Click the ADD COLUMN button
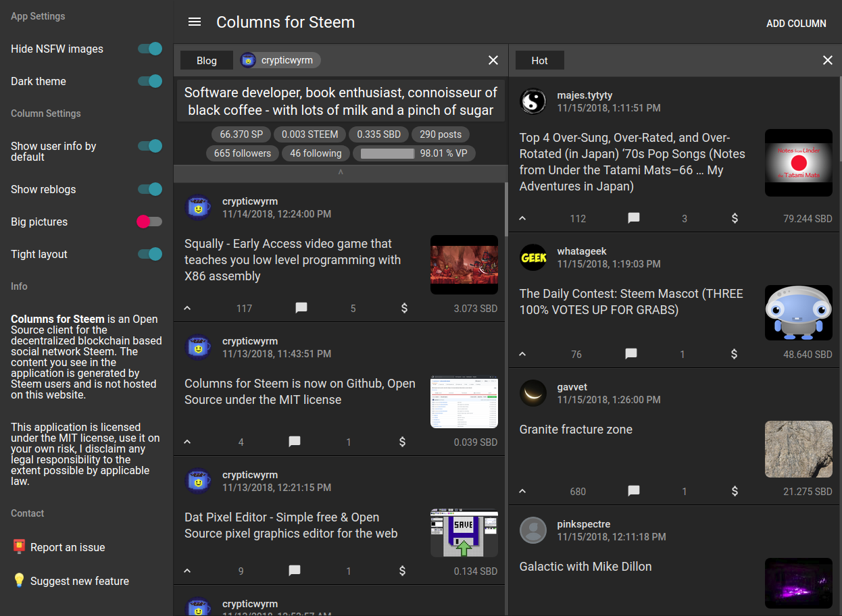Viewport: 842px width, 616px height. pyautogui.click(x=796, y=23)
